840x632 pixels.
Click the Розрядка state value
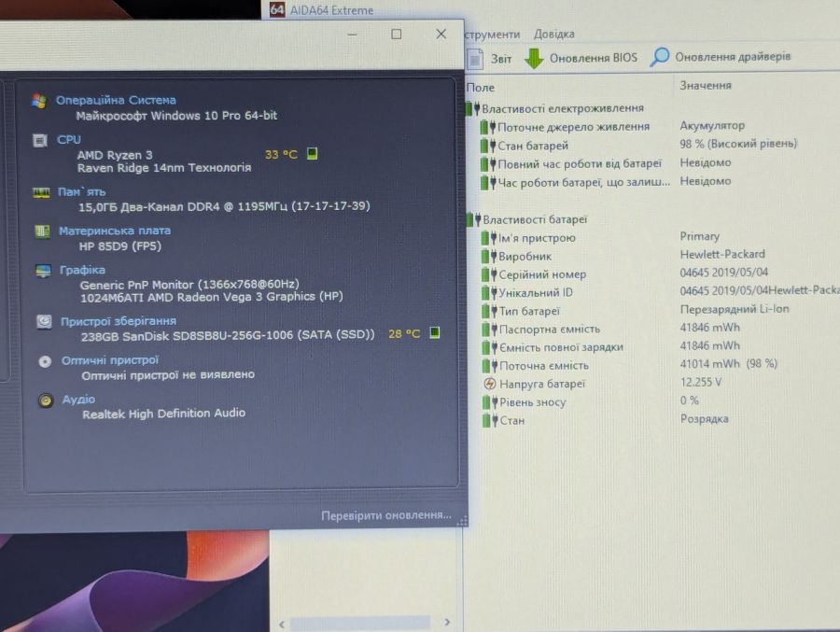tap(704, 418)
